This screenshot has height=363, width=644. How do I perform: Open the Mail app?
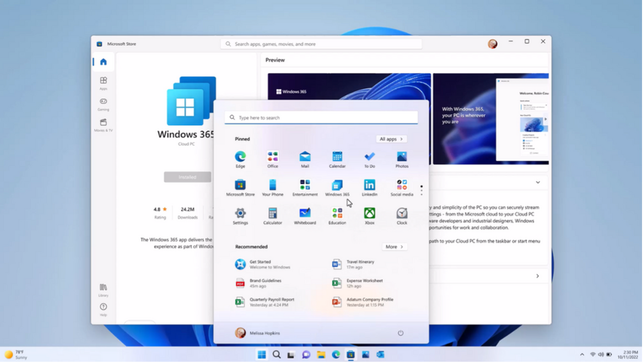pyautogui.click(x=304, y=158)
